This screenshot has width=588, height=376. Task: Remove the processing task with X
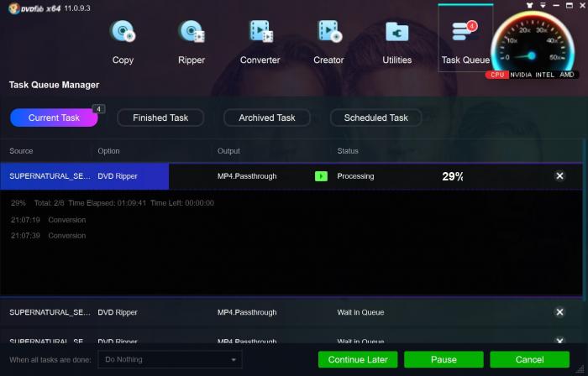(x=559, y=176)
